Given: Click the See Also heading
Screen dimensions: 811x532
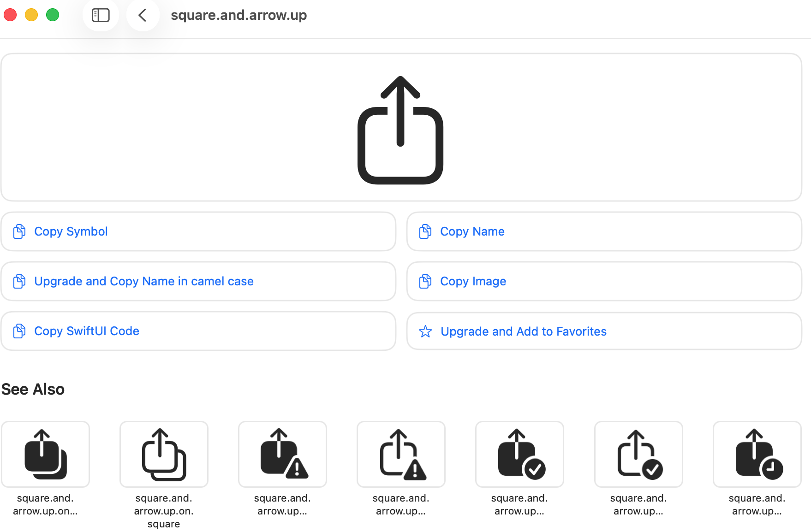Looking at the screenshot, I should [x=33, y=389].
